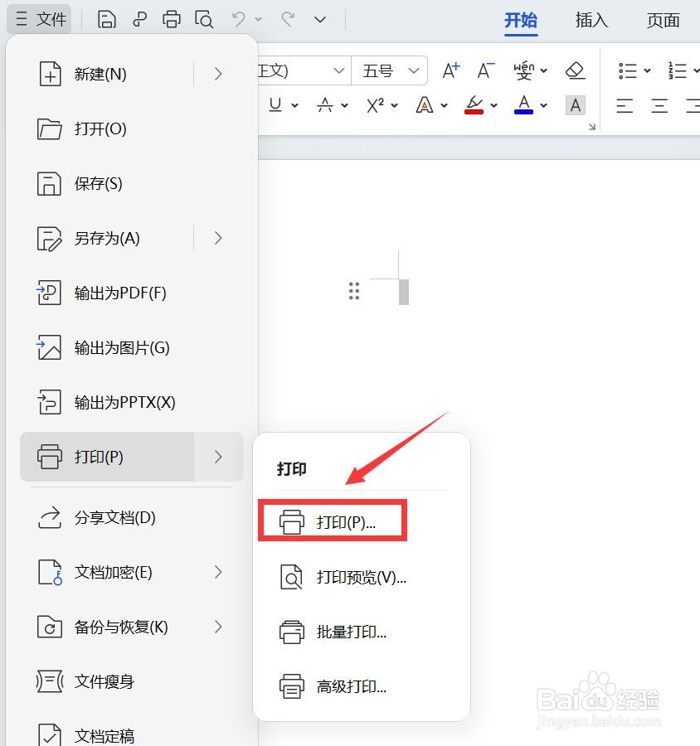Image resolution: width=700 pixels, height=746 pixels.
Task: Toggle strikethrough formatting
Action: pyautogui.click(x=325, y=105)
